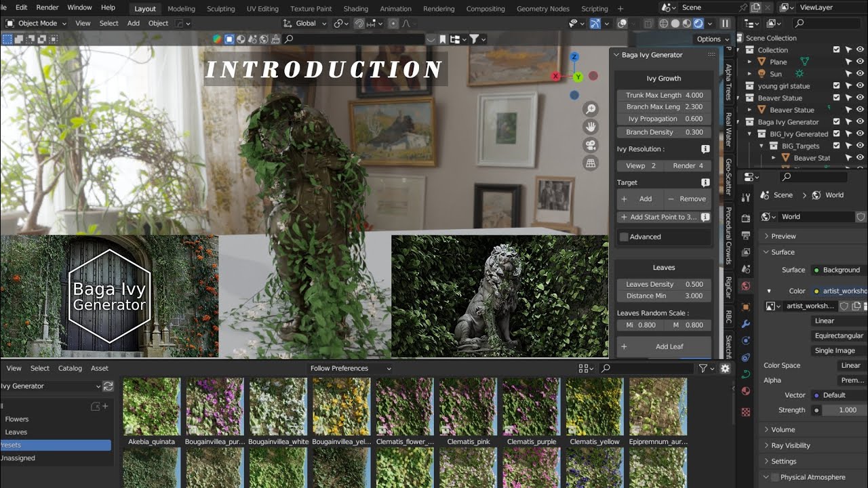868x488 pixels.
Task: Open the Output properties tab icon
Action: point(746,235)
